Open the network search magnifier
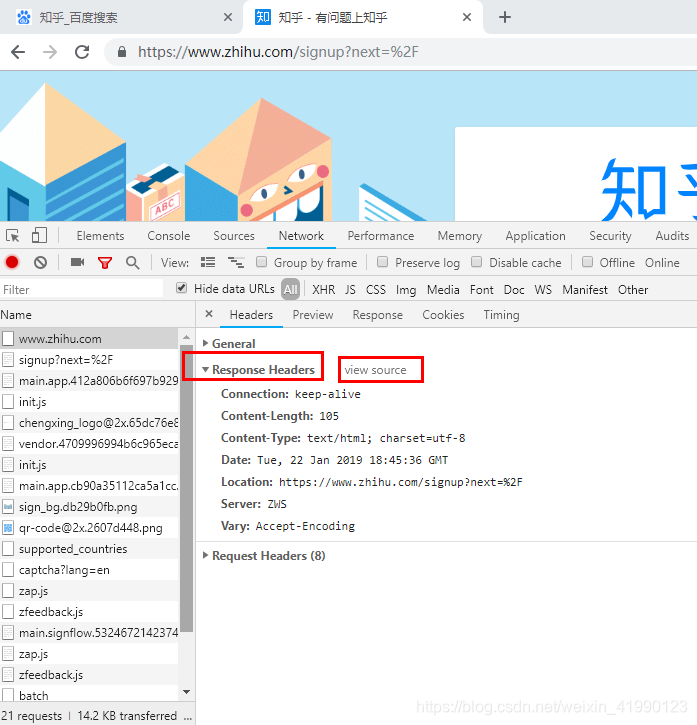Image resolution: width=697 pixels, height=725 pixels. (133, 263)
